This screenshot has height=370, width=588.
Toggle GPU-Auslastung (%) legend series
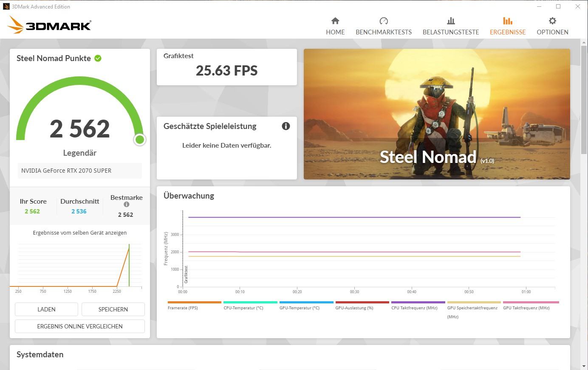point(362,306)
